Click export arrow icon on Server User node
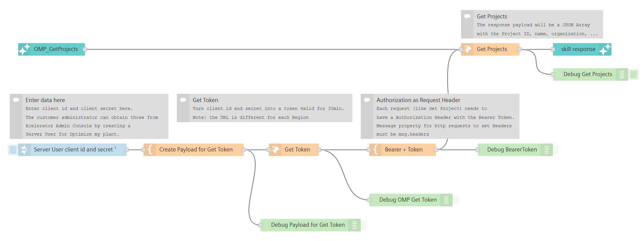The image size is (644, 241). pyautogui.click(x=24, y=150)
